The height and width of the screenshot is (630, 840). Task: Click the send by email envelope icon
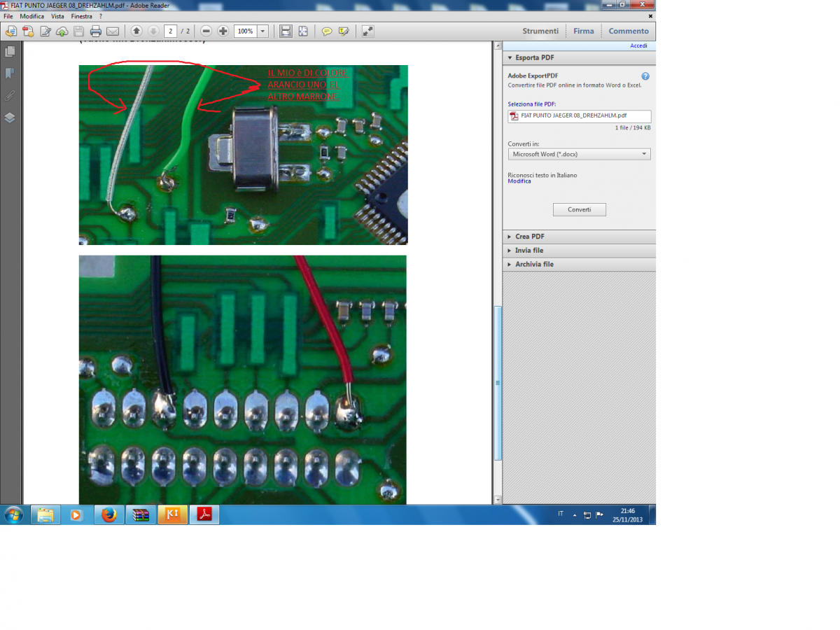113,31
